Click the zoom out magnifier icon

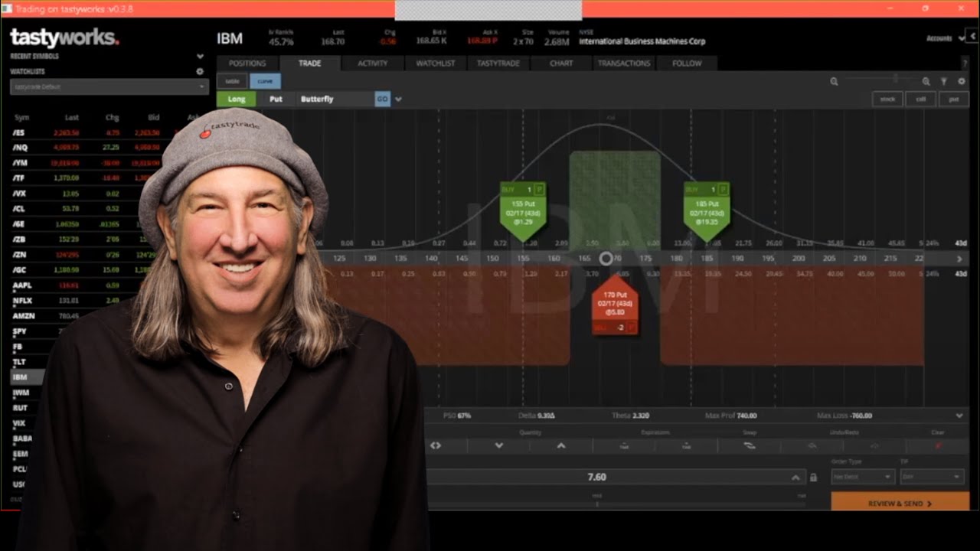[834, 81]
